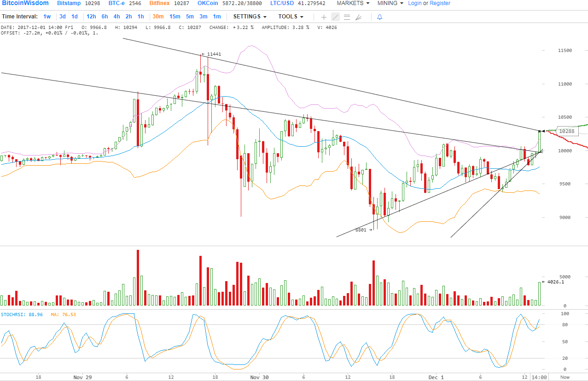Switch to the 1d interval
Screen dimensions: 588x381
pyautogui.click(x=75, y=17)
